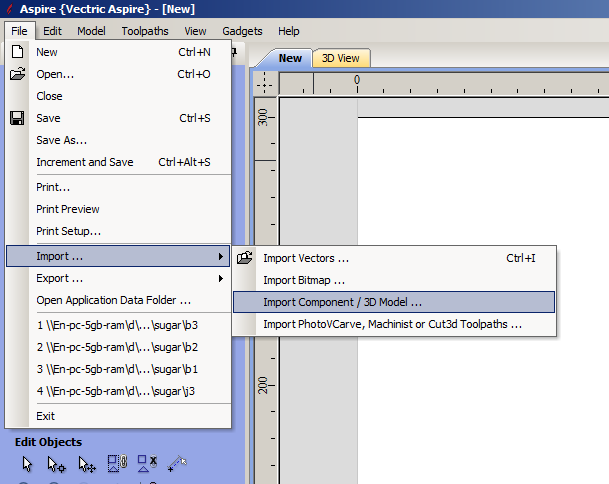The width and height of the screenshot is (609, 484).
Task: Click the Aspire app icon in title bar
Action: click(x=9, y=9)
